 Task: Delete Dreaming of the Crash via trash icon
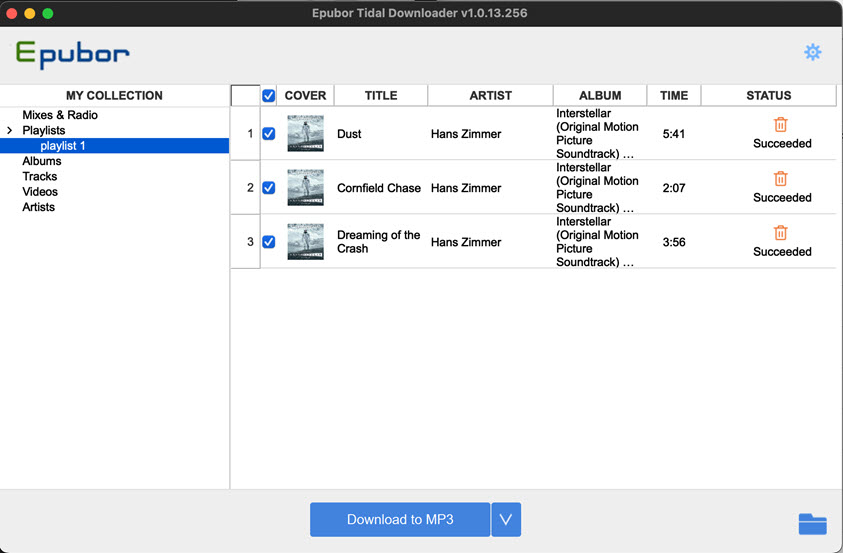tap(781, 233)
